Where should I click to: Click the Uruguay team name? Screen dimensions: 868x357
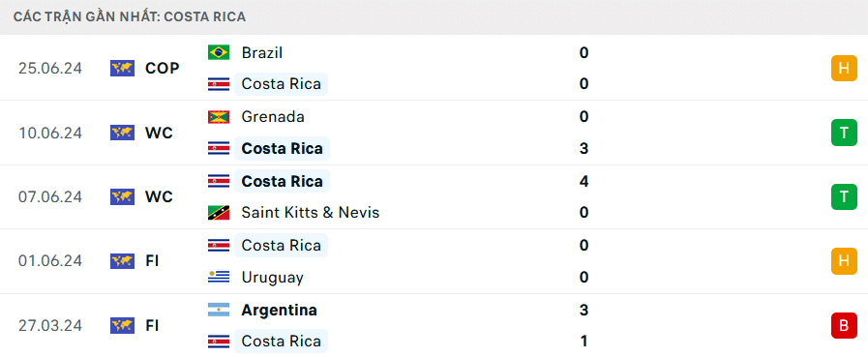coord(272,278)
